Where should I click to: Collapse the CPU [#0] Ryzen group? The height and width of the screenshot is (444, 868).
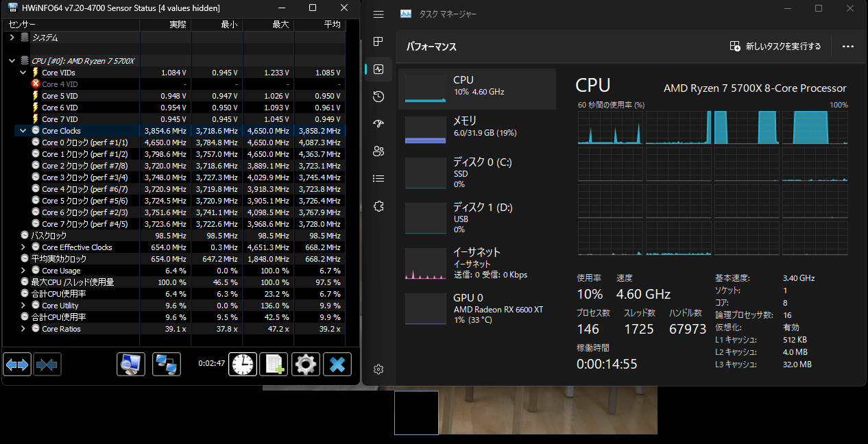pyautogui.click(x=12, y=60)
